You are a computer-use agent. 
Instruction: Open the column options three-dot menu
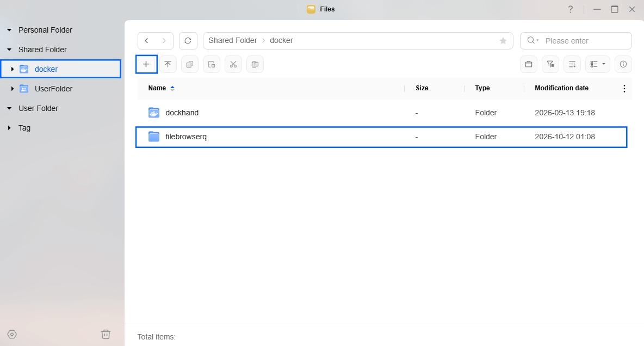[624, 88]
